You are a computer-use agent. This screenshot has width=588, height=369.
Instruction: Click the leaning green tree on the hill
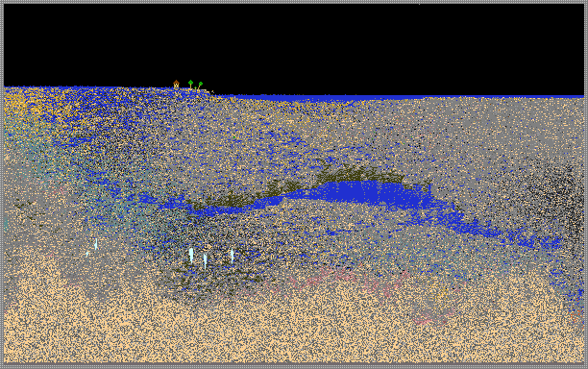pyautogui.click(x=200, y=86)
